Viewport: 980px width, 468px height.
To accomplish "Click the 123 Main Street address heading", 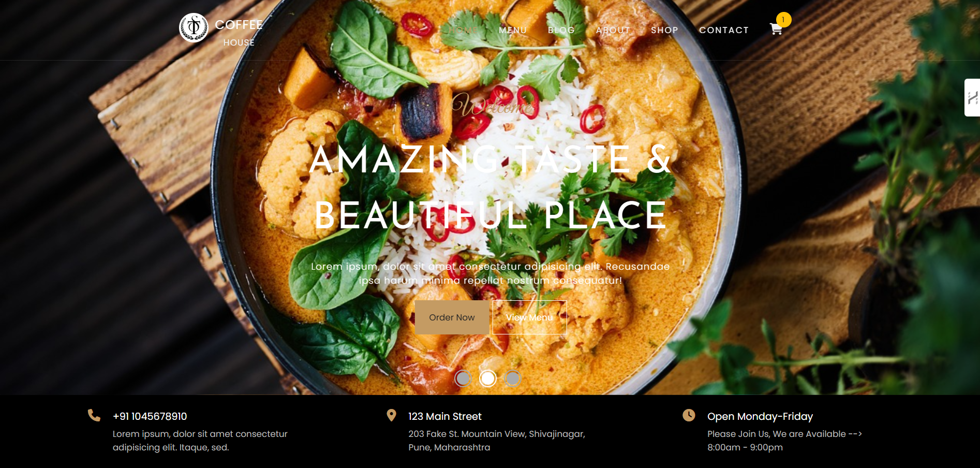I will pos(445,416).
